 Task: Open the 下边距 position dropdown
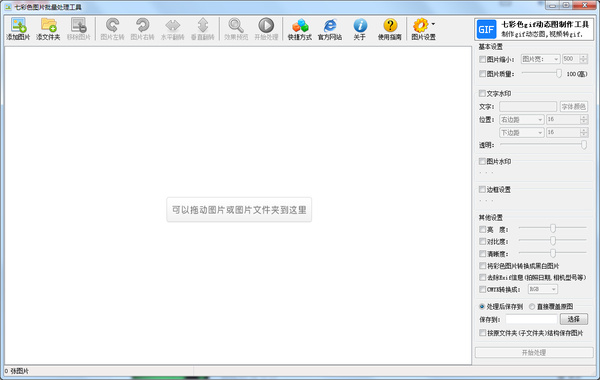(x=522, y=132)
